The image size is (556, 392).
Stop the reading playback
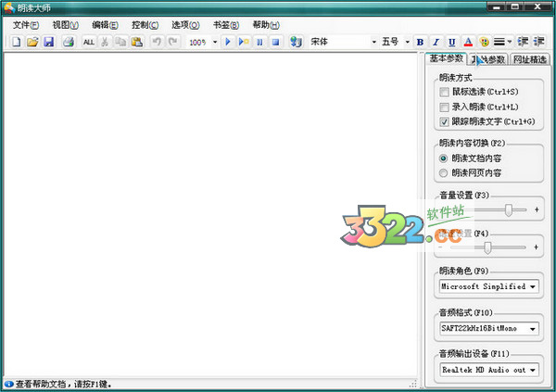tap(275, 43)
